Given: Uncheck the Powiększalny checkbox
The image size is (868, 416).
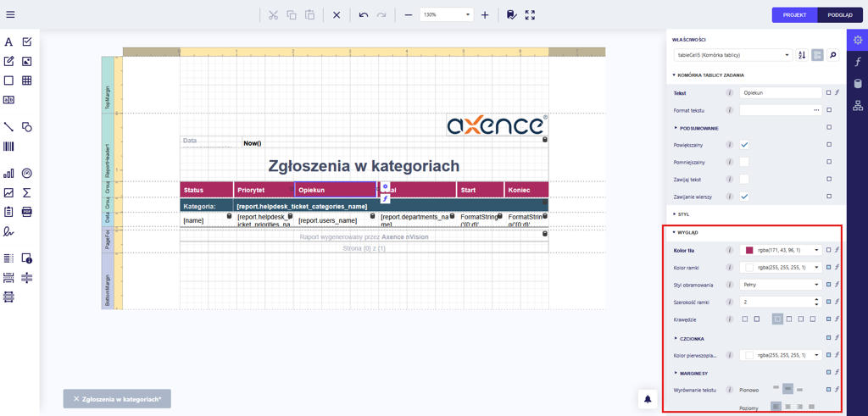Looking at the screenshot, I should [x=744, y=145].
